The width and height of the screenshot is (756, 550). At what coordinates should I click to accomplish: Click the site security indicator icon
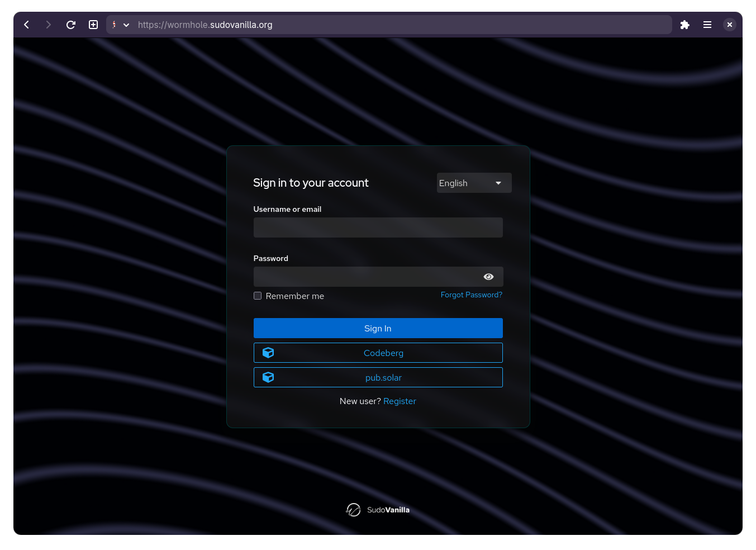[x=114, y=25]
